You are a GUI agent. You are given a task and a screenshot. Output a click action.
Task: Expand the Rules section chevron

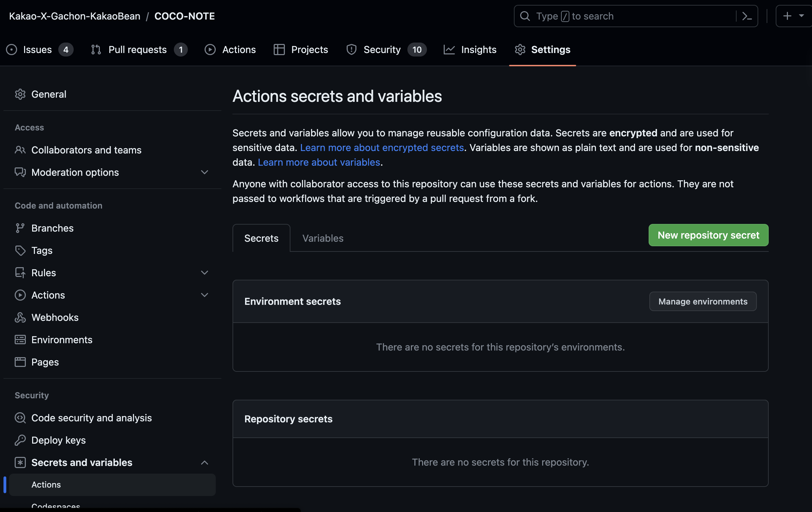click(205, 273)
